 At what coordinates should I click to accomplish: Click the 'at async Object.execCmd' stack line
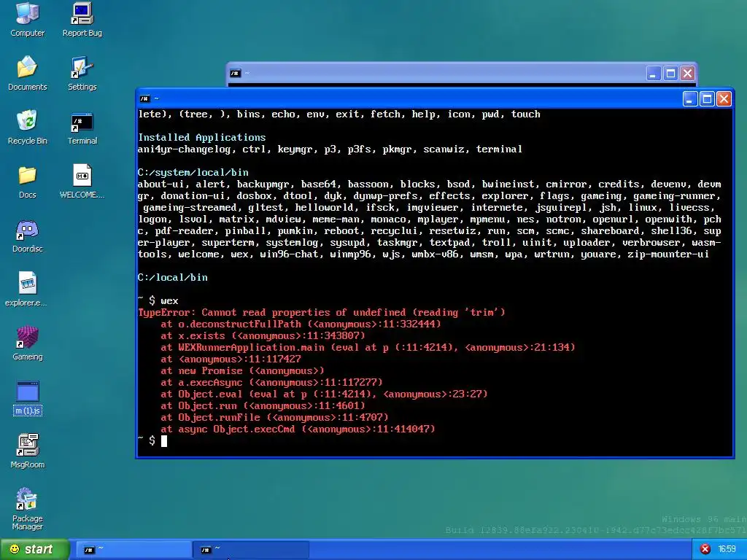[298, 429]
